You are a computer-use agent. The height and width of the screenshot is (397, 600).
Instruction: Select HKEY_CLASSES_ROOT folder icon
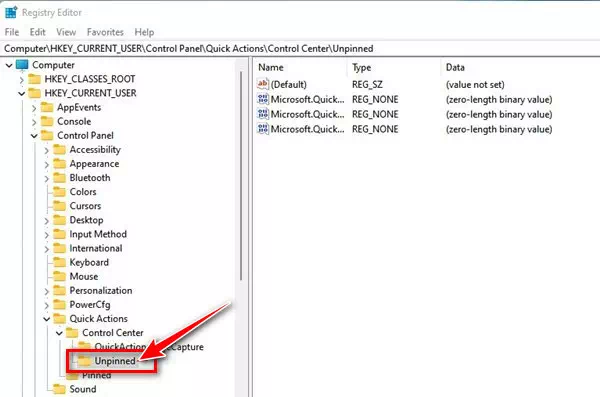(x=34, y=79)
